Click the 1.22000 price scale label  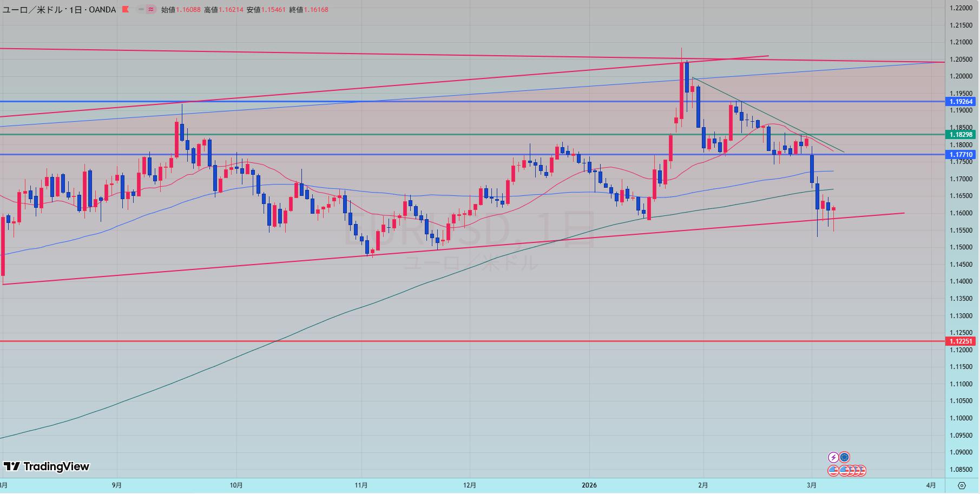coord(961,8)
